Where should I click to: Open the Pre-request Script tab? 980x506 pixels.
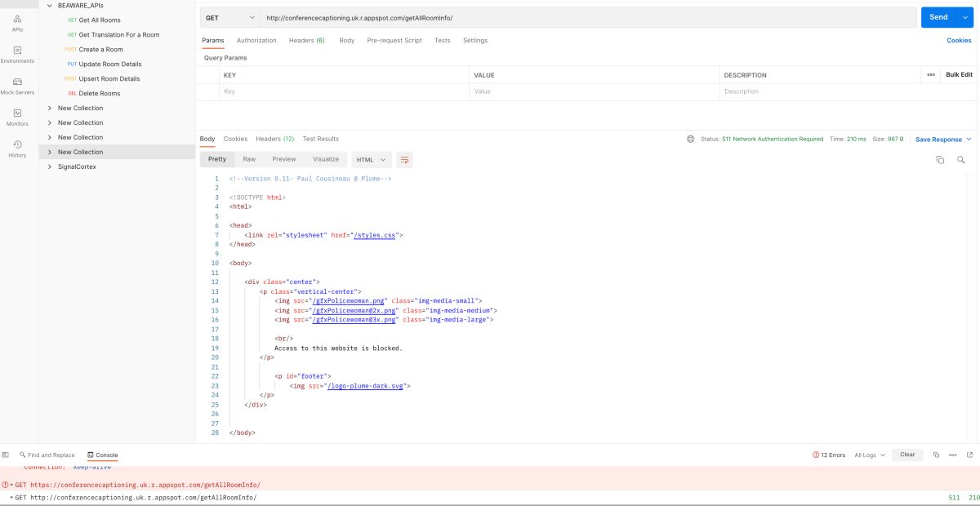click(x=394, y=40)
